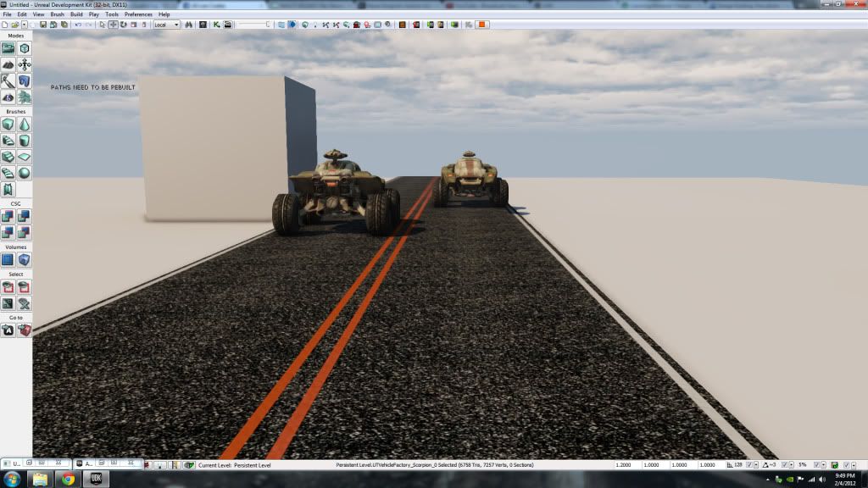Image resolution: width=868 pixels, height=488 pixels.
Task: Choose the Sphere builder brush
Action: click(24, 173)
